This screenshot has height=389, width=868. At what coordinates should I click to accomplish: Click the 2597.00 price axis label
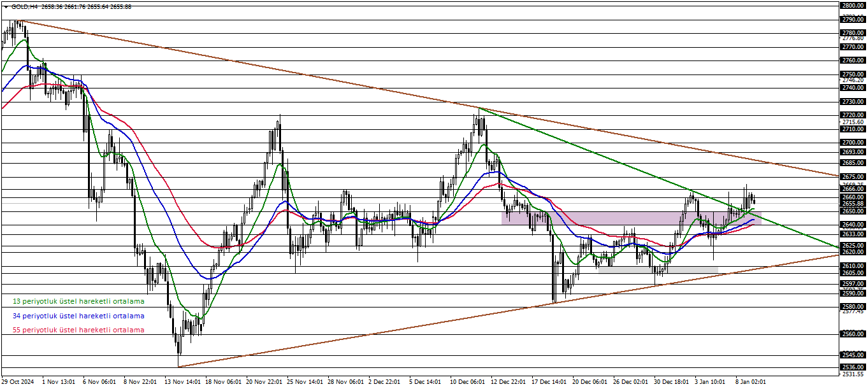coord(853,284)
